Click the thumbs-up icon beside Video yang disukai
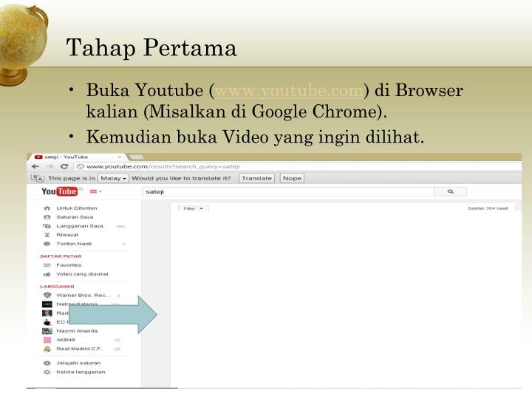532x399 pixels. (x=47, y=274)
